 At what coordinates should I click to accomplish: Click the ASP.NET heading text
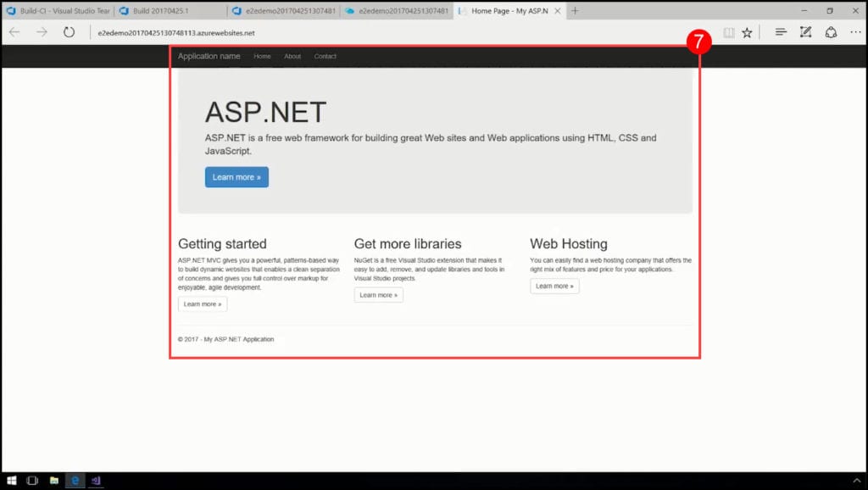point(265,112)
